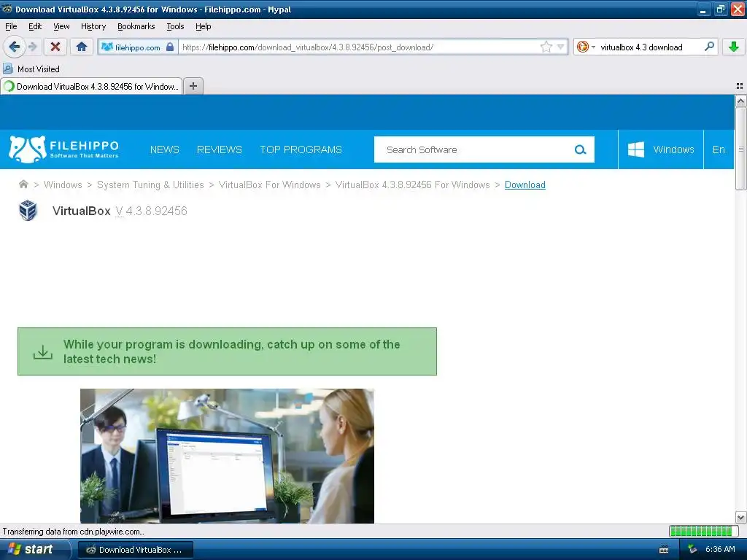The image size is (747, 560).
Task: Click the vertical scrollbar thumb
Action: point(740,149)
